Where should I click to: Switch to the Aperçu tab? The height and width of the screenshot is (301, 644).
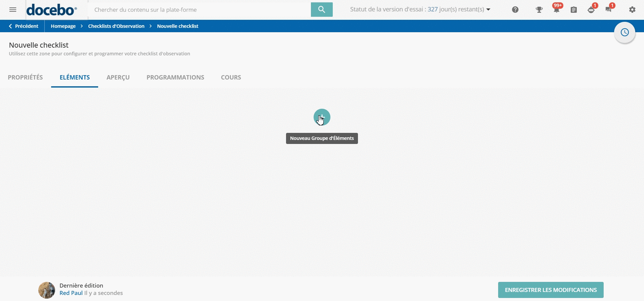(x=118, y=78)
